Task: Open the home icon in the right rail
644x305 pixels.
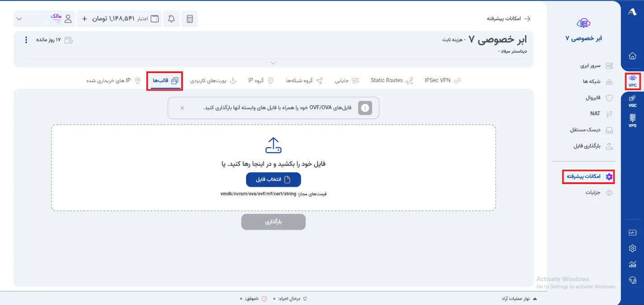Action: 632,56
